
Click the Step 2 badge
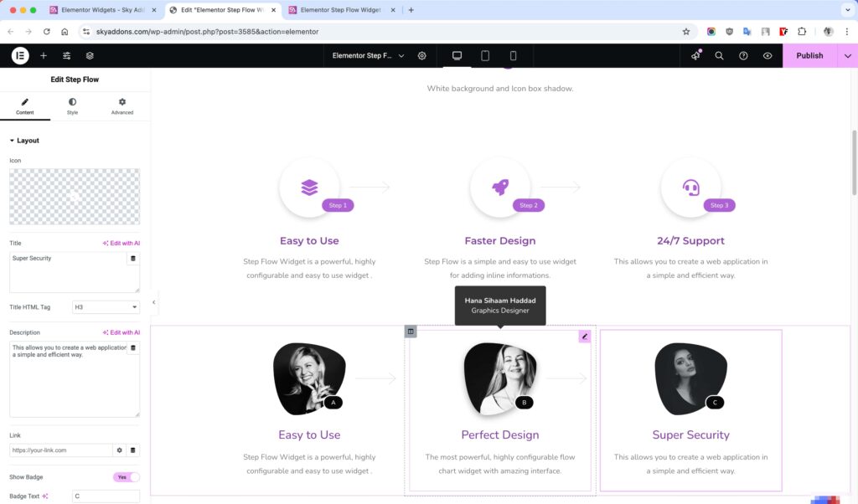click(529, 206)
